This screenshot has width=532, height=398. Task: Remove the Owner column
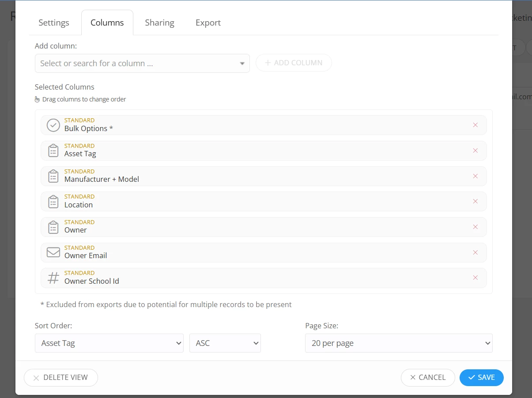475,227
